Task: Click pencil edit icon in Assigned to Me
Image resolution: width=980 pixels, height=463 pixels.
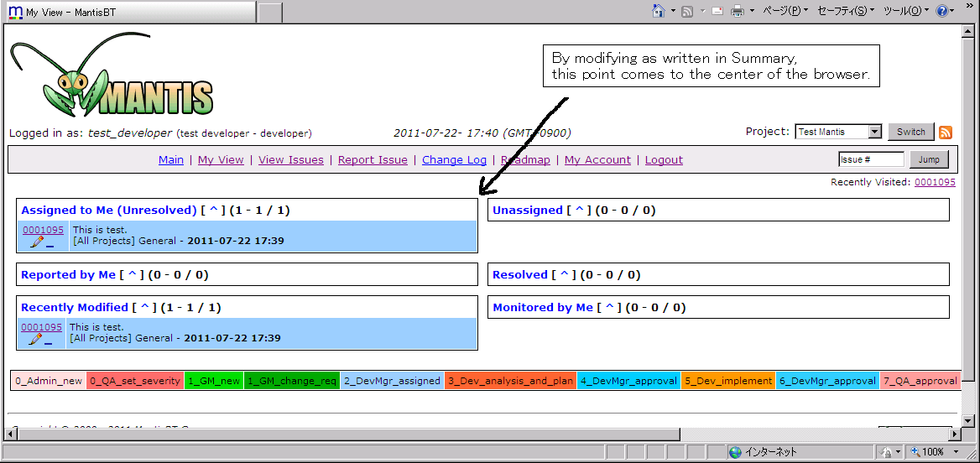Action: click(37, 242)
